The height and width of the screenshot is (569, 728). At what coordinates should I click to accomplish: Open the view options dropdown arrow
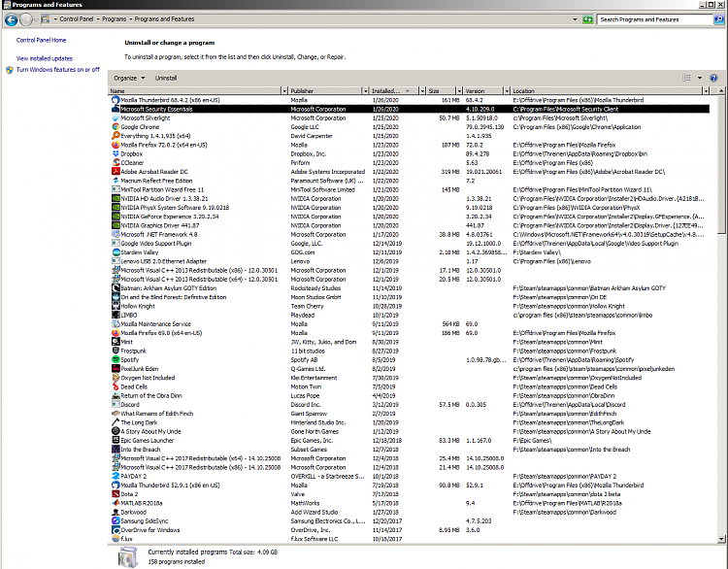point(700,78)
